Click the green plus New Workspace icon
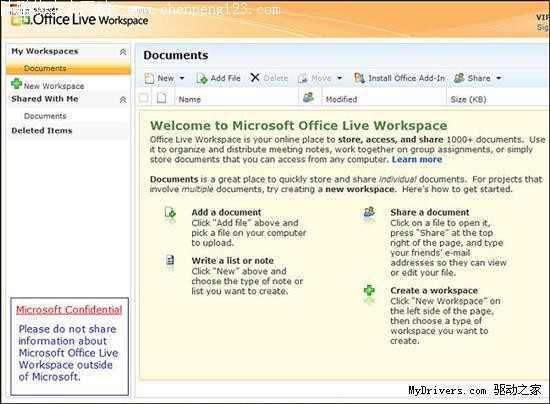This screenshot has width=550, height=404. pos(16,84)
